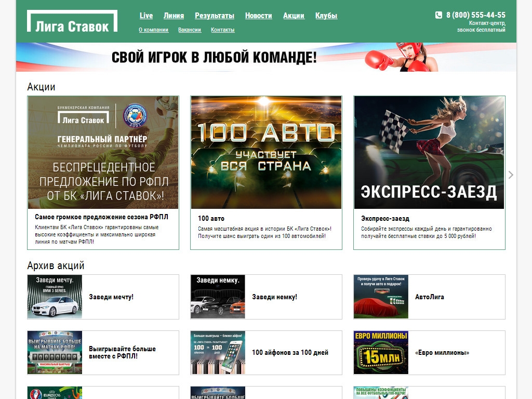532x399 pixels.
Task: Open Новости in navigation
Action: 258,16
